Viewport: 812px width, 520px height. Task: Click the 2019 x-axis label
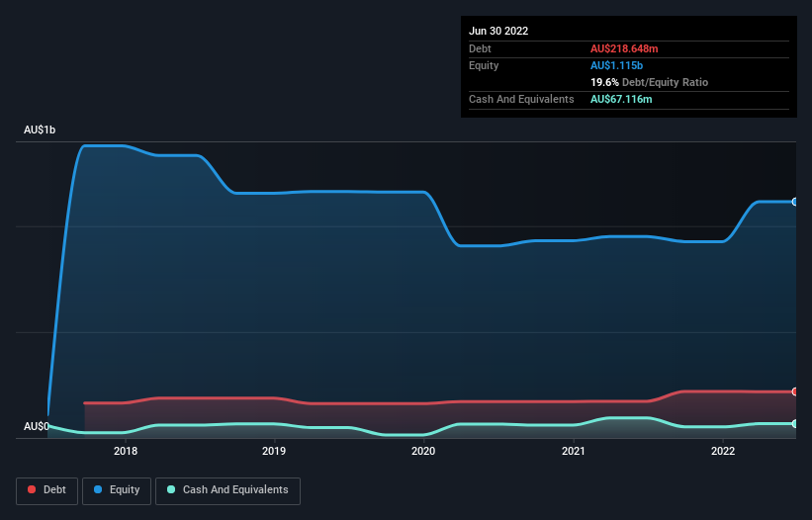click(x=274, y=451)
